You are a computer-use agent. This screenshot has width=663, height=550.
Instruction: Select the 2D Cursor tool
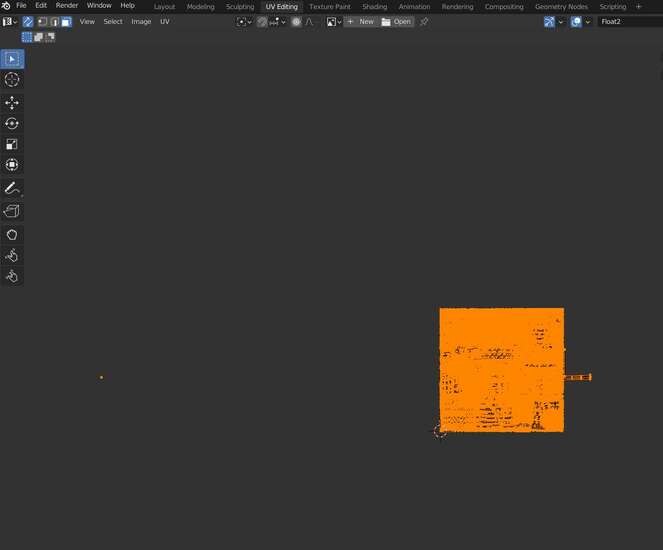point(12,79)
